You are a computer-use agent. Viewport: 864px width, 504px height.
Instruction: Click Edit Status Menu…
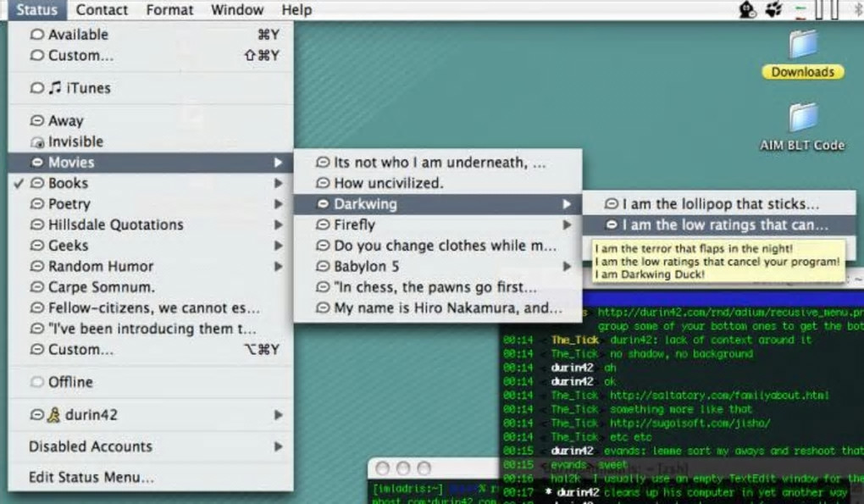point(151,478)
